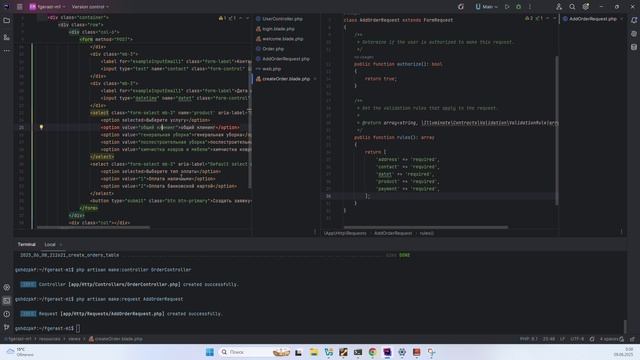
Task: Click the terminal vertical scrollbar
Action: [x=625, y=327]
